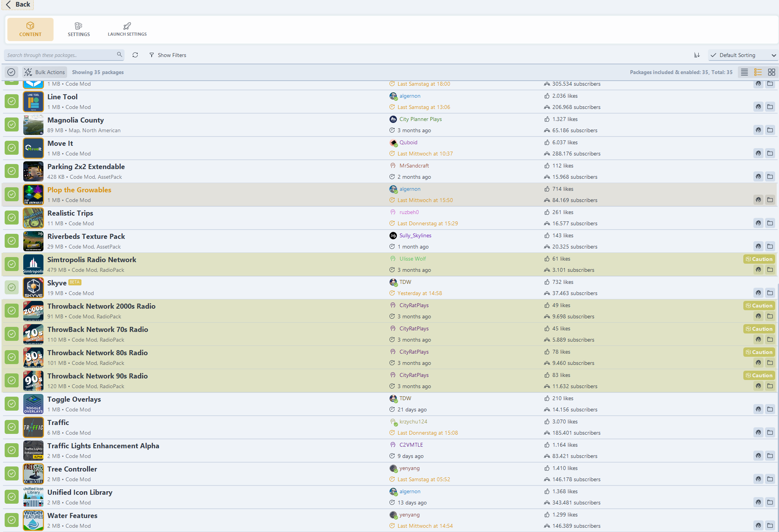
Task: Open the Steam icon for Realistic Trips
Action: coord(758,223)
